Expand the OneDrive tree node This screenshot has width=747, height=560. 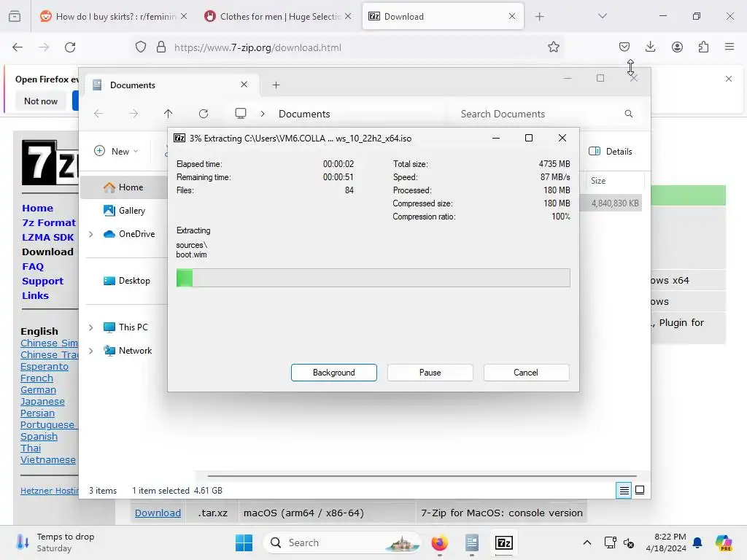[91, 234]
